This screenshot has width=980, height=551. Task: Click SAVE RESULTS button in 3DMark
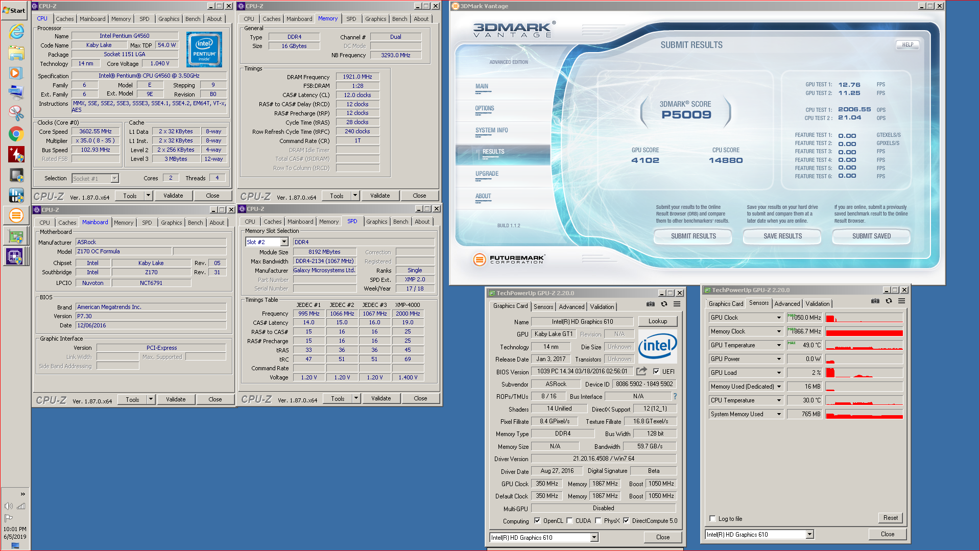pos(782,236)
